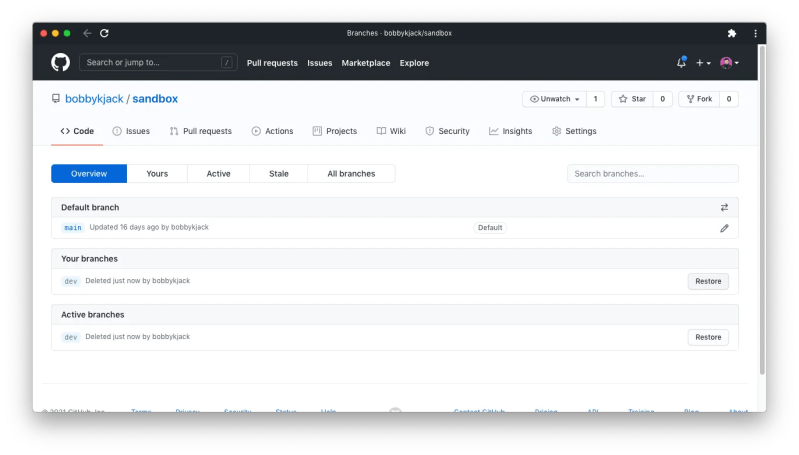Go back with browser back arrow

(87, 33)
